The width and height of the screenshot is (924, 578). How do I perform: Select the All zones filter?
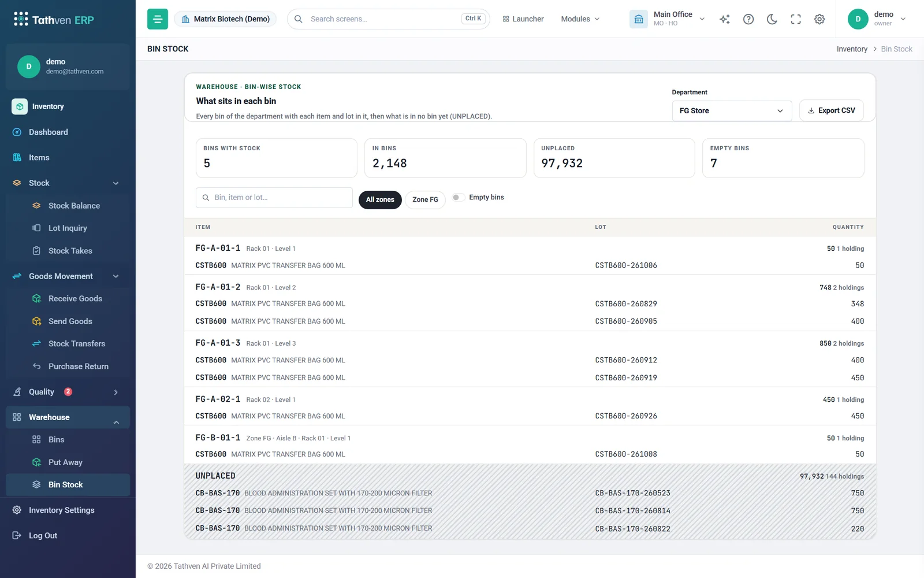click(380, 200)
